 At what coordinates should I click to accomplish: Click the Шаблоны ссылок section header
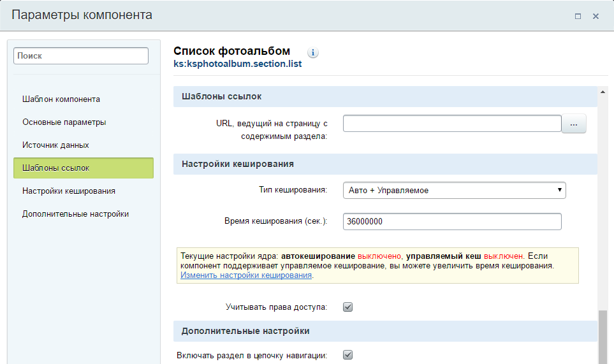[385, 97]
